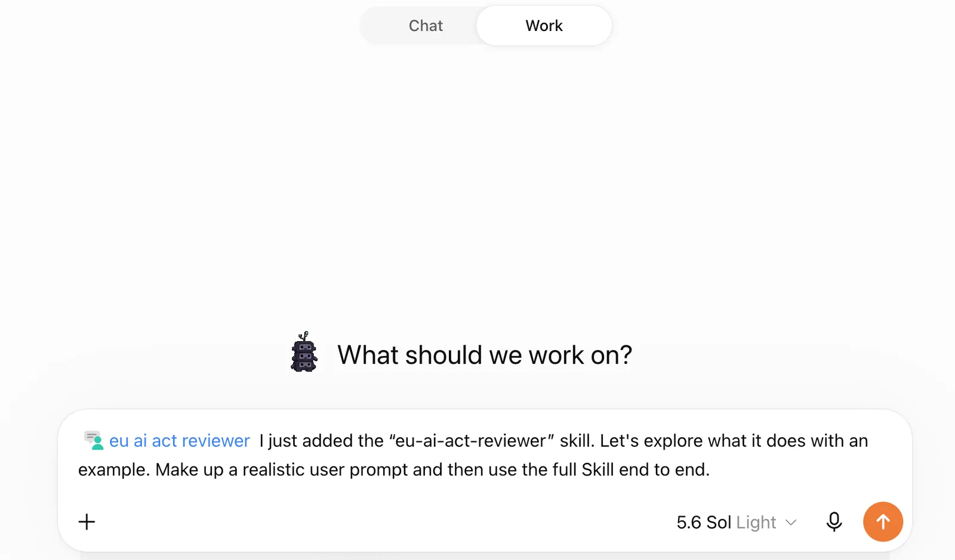Start voice dictation with the microphone
The height and width of the screenshot is (560, 955).
point(834,522)
